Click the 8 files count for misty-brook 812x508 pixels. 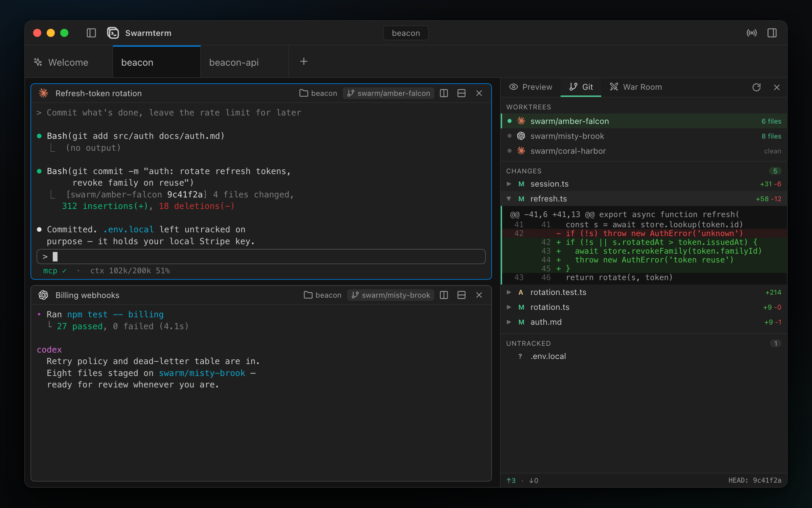click(771, 136)
